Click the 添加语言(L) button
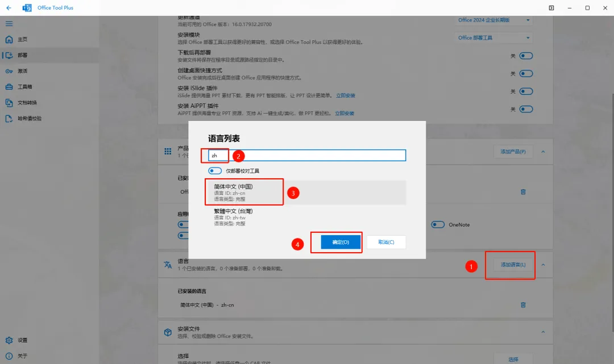 click(x=513, y=265)
